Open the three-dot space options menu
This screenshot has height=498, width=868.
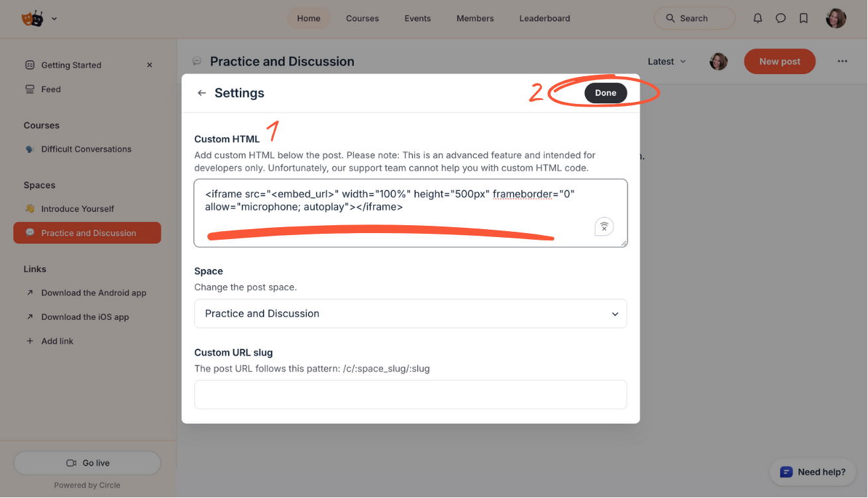click(842, 62)
